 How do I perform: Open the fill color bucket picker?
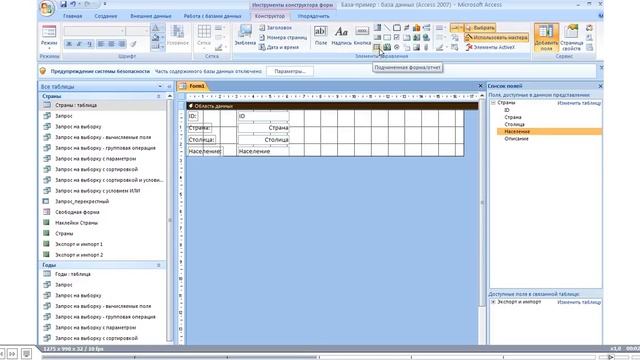tap(158, 38)
